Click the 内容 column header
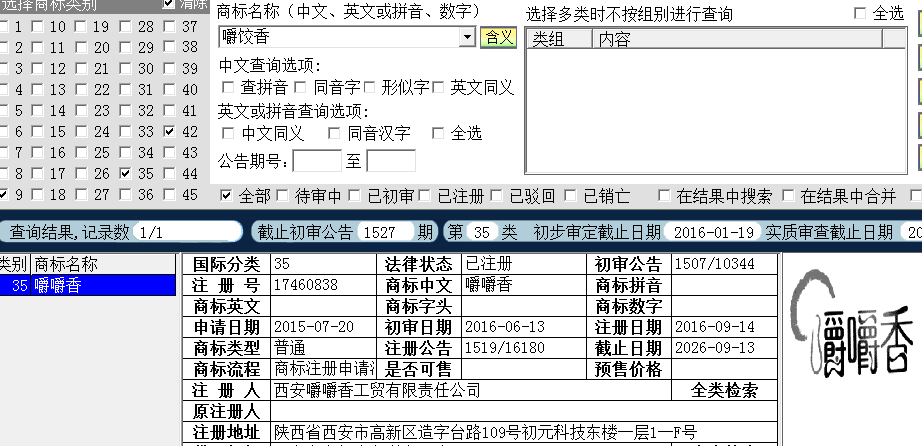922x446 pixels. (737, 39)
